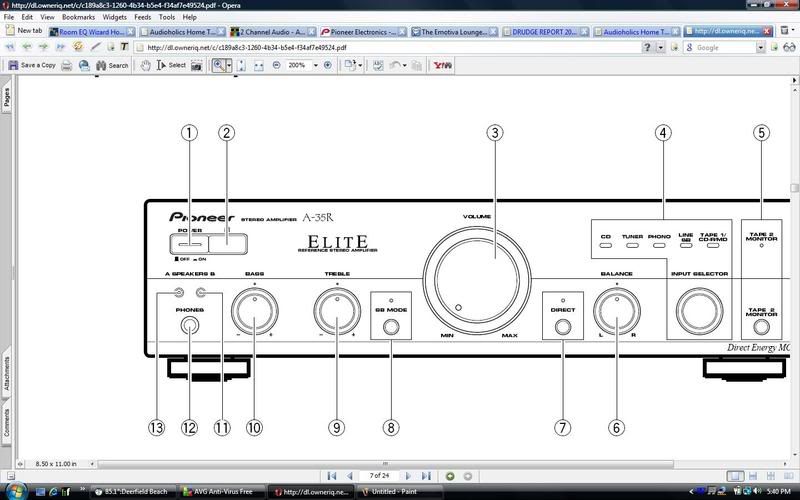This screenshot has height=500, width=800.
Task: Choose the Snapshot camera tool
Action: [196, 65]
